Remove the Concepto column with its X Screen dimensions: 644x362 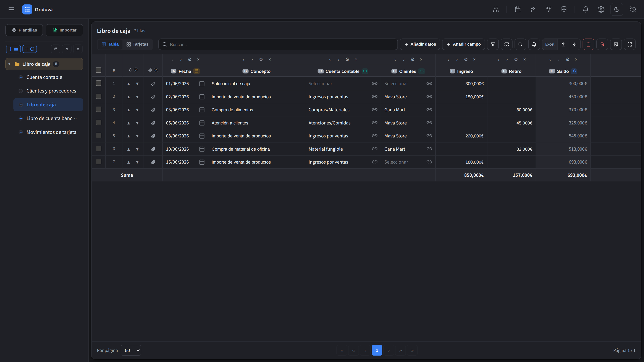click(269, 59)
